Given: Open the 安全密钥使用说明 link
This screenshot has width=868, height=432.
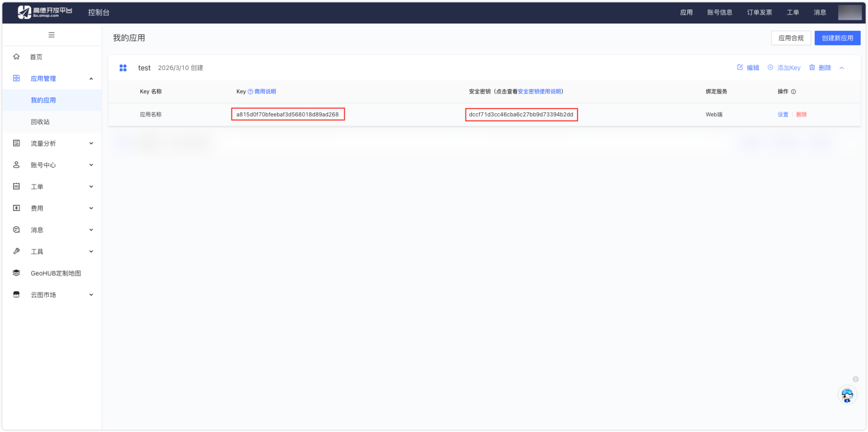Looking at the screenshot, I should coord(539,92).
